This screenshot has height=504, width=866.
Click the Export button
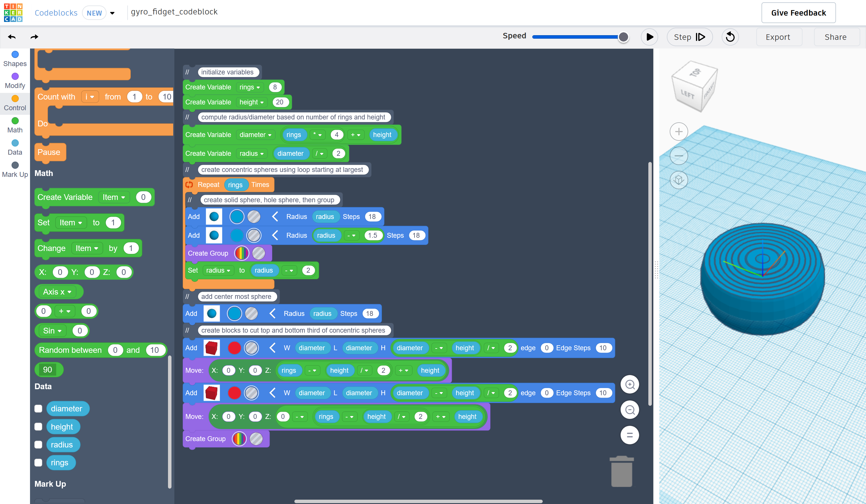tap(778, 37)
